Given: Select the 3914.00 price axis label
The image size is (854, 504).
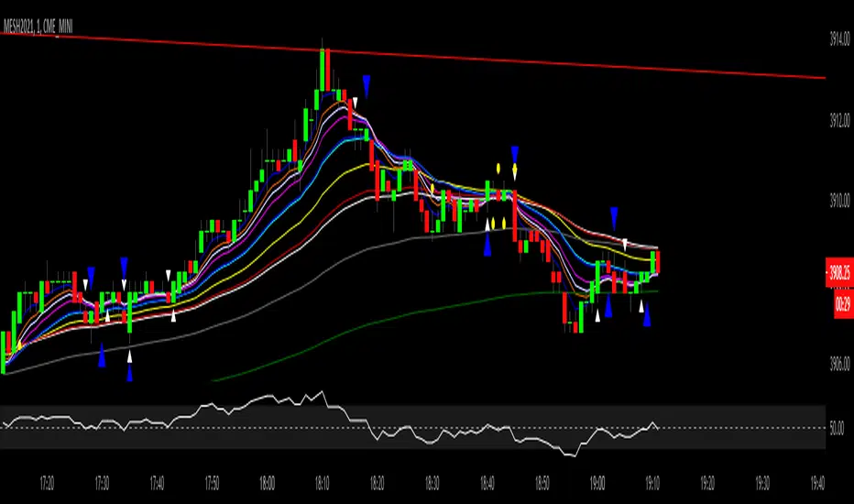Looking at the screenshot, I should 839,38.
